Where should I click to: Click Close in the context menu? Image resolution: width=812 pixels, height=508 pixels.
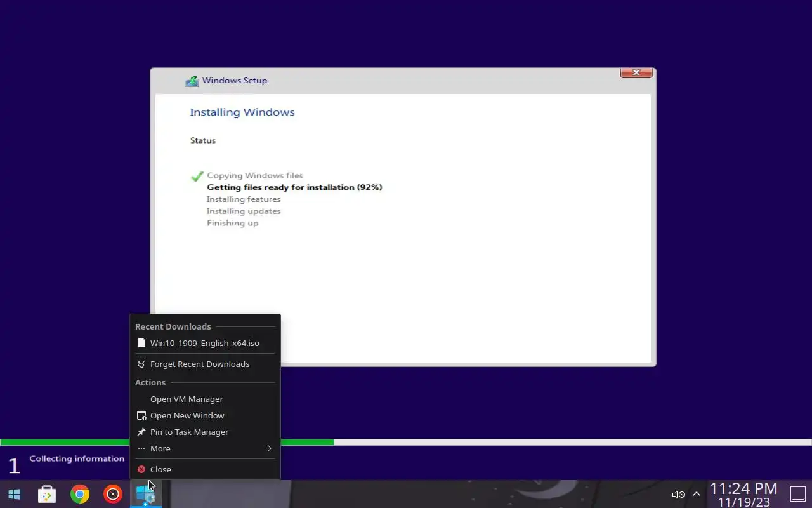point(205,469)
